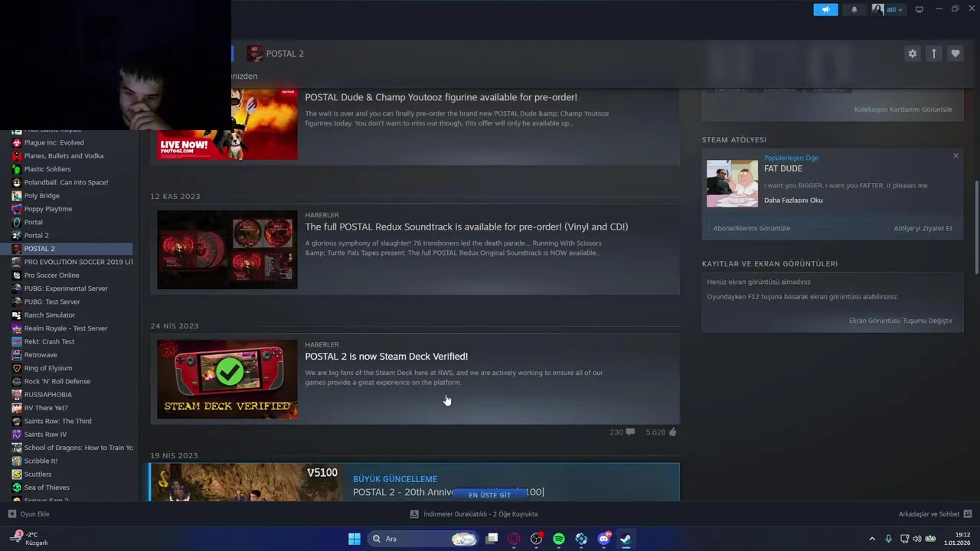Open POSTAL Dude & Champ Youtooz news

[x=441, y=97]
